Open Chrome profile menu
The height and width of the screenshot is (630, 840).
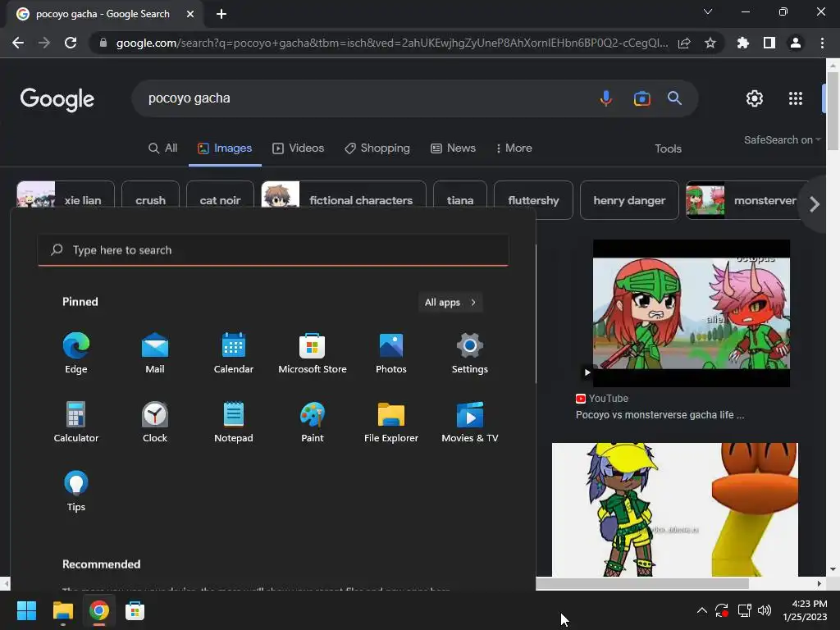point(796,43)
